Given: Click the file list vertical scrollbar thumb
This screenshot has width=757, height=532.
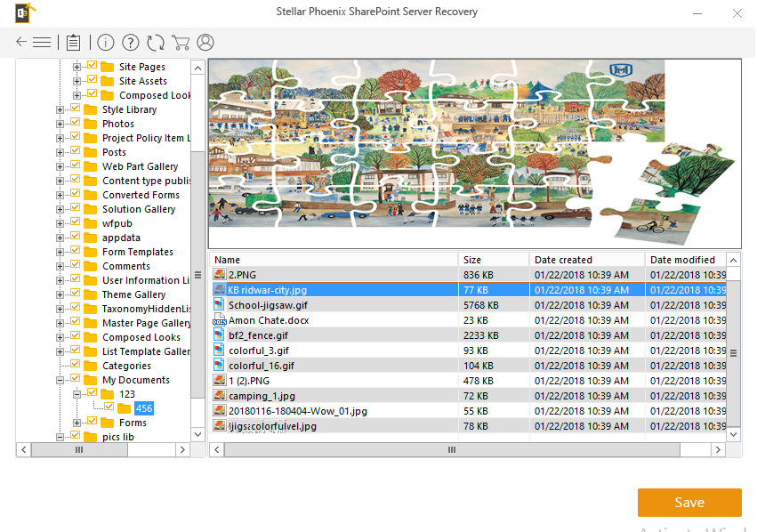Looking at the screenshot, I should click(x=733, y=353).
